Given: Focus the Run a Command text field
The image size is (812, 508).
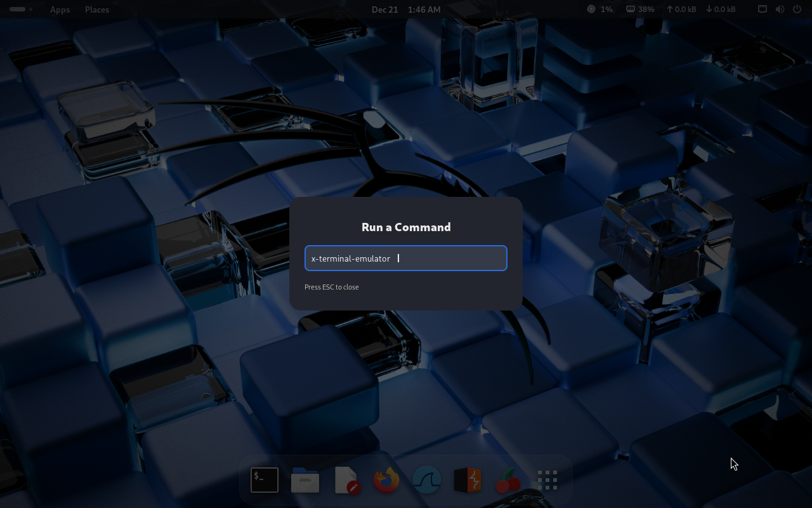Looking at the screenshot, I should (x=406, y=258).
